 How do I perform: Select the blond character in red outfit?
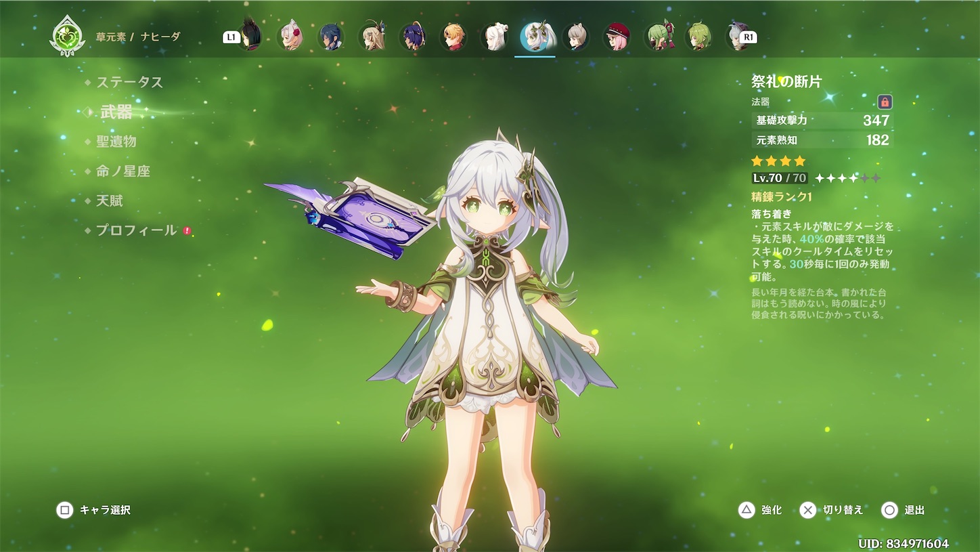coord(453,37)
